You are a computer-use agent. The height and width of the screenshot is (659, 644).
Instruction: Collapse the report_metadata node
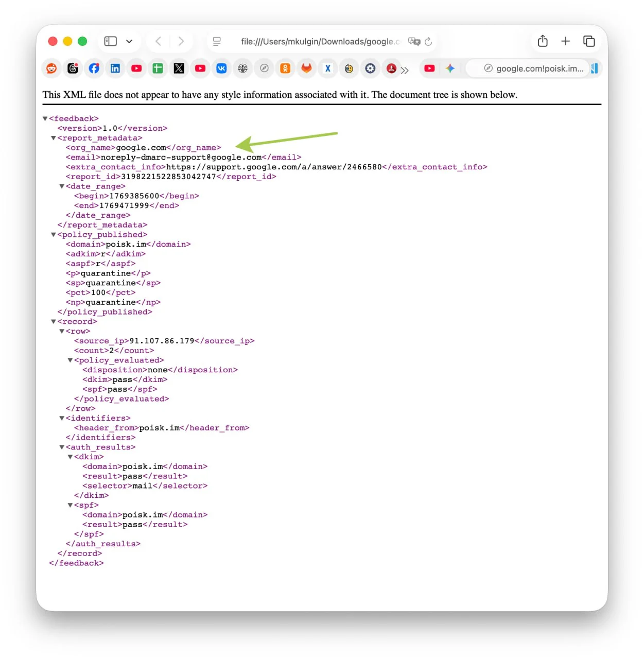coord(54,138)
